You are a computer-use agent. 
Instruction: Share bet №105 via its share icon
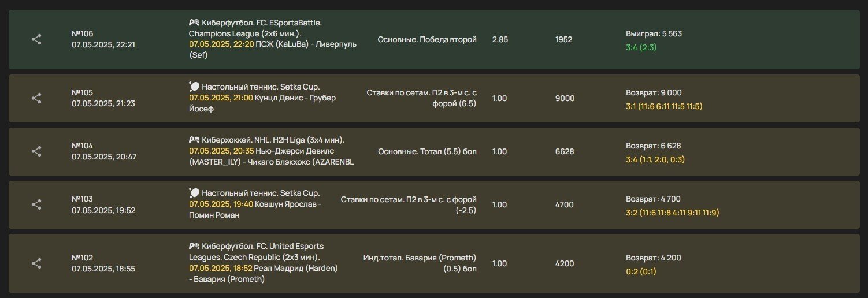36,98
